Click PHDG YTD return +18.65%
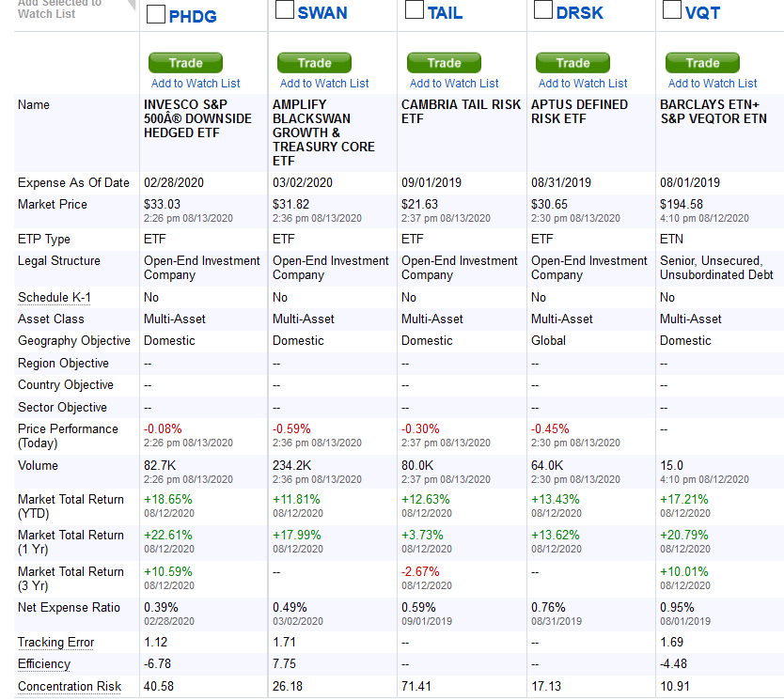This screenshot has width=784, height=700. coord(168,499)
